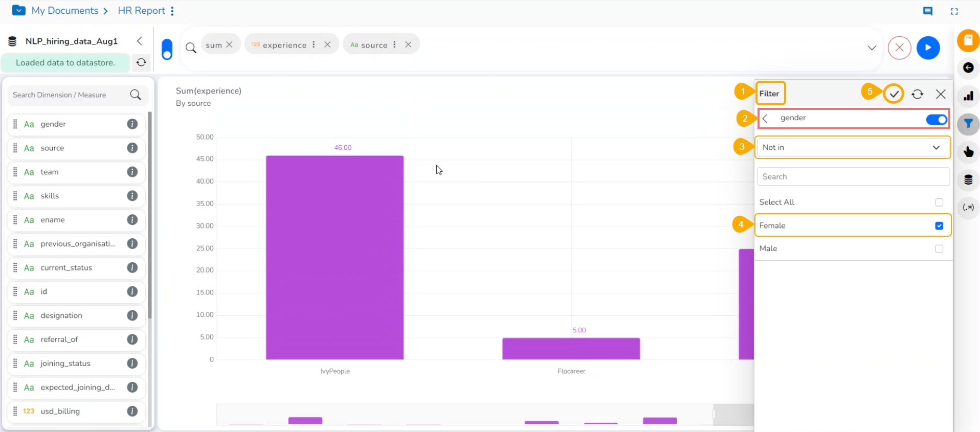The height and width of the screenshot is (432, 980).
Task: Uncheck the Female checkbox
Action: coord(939,225)
